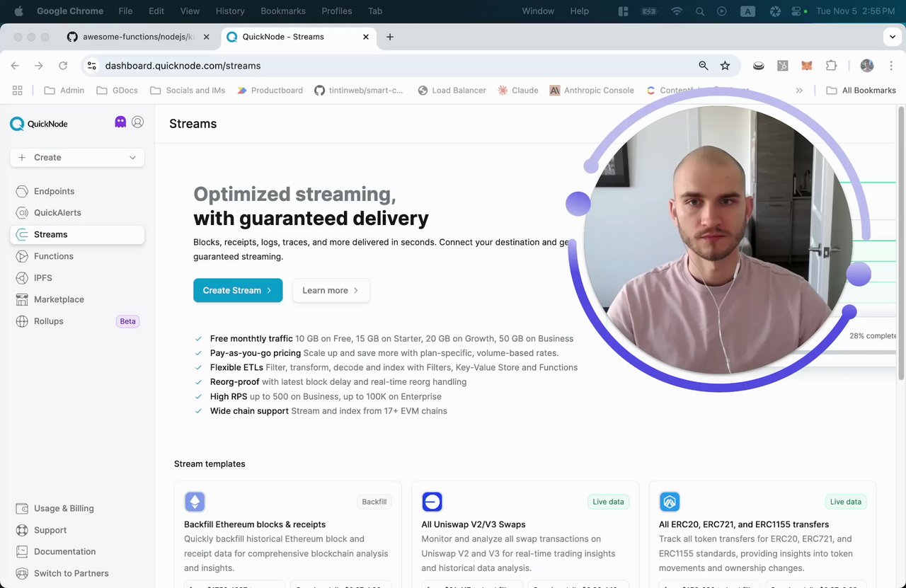Open the Chrome extensions puzzle icon

coord(832,65)
